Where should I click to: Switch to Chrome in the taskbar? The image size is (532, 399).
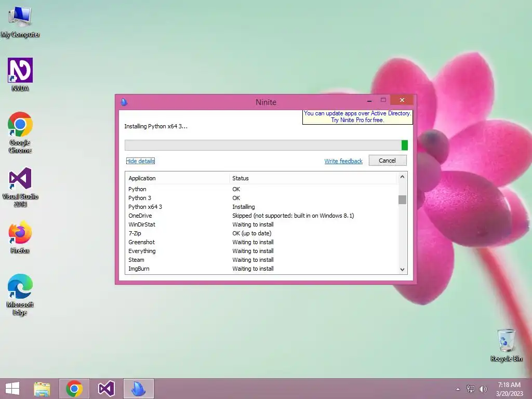(x=74, y=389)
